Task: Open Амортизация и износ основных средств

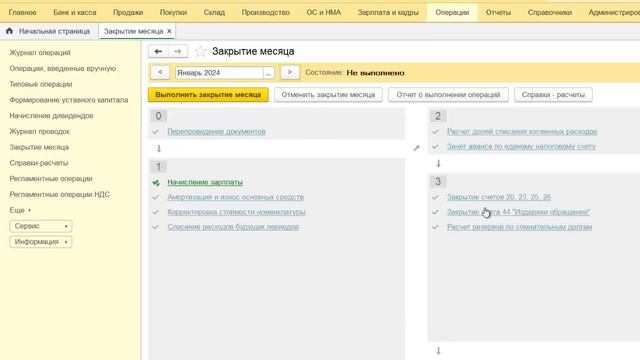Action: click(x=236, y=197)
